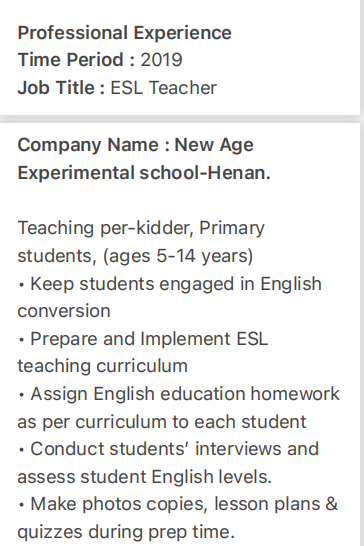Click the Teaching per-kidder, Primary line
The image size is (364, 546).
[x=141, y=229]
